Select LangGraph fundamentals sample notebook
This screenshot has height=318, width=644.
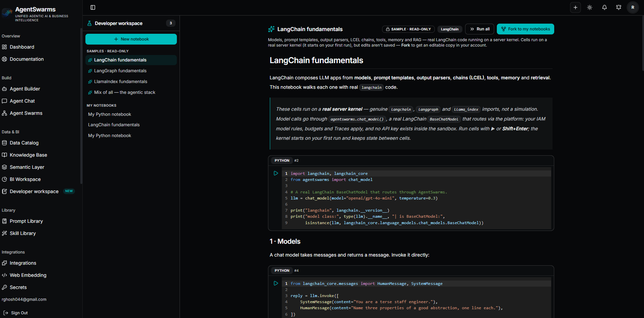[131, 71]
